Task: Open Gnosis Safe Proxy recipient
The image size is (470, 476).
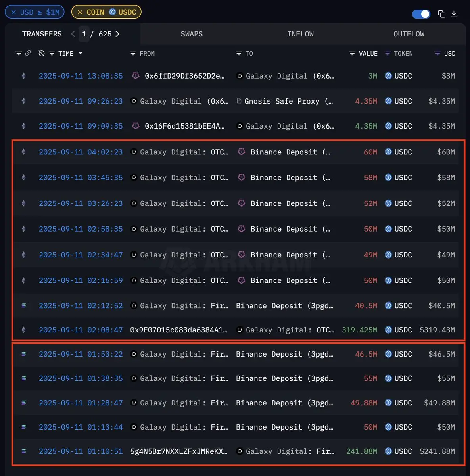Action: pos(289,101)
